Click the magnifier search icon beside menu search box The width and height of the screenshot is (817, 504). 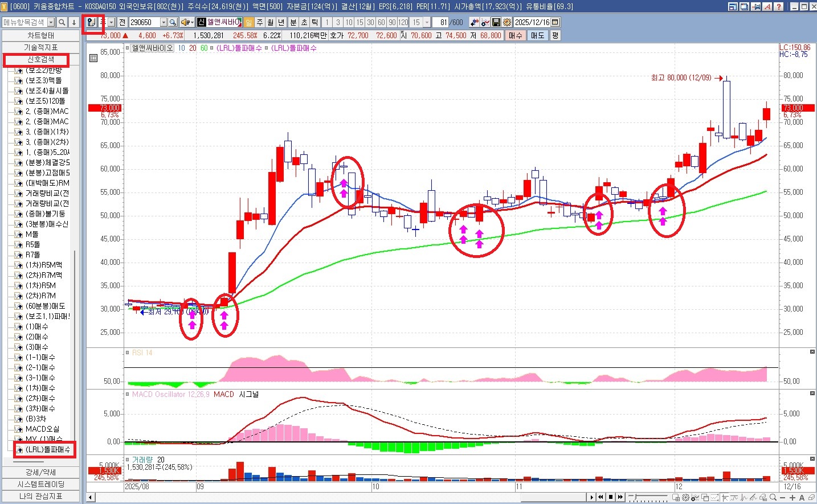pos(62,22)
